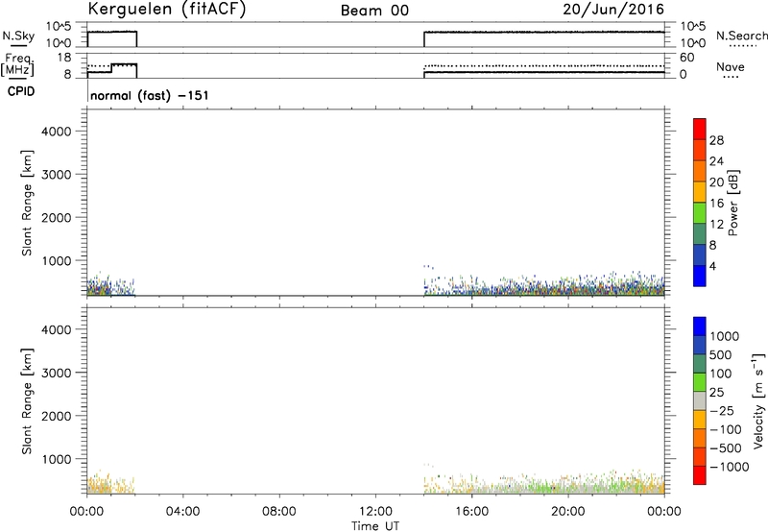Click the Power [dB] colorbar title

click(733, 203)
